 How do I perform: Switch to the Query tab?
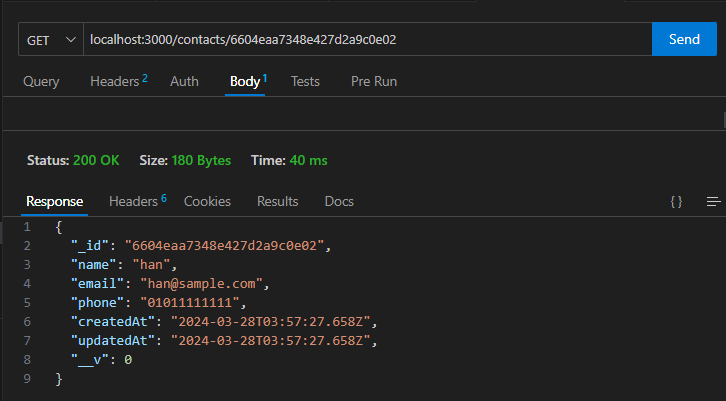coord(41,81)
